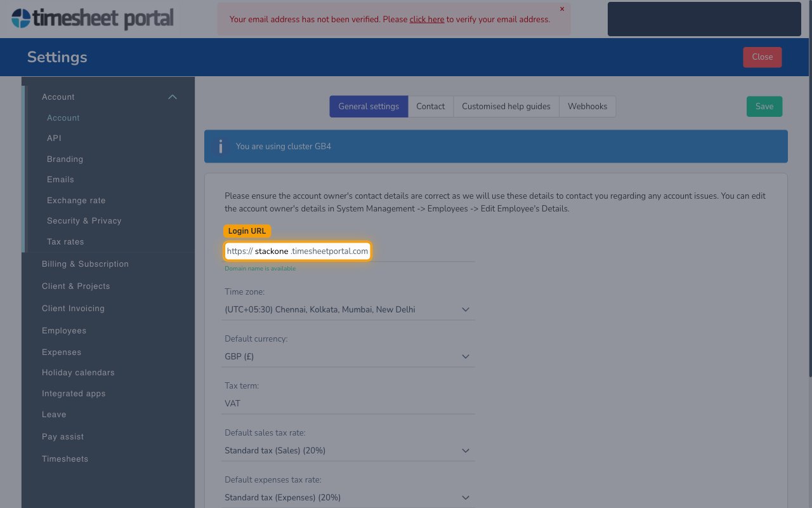Switch to the Contact tab

(x=431, y=107)
